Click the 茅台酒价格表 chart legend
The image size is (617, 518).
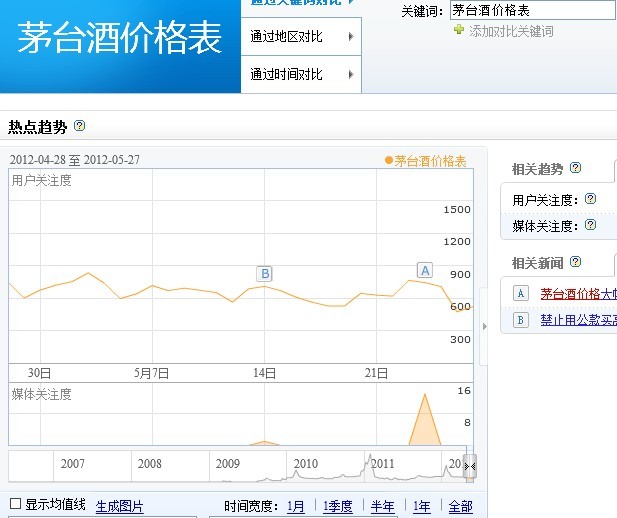[x=426, y=161]
